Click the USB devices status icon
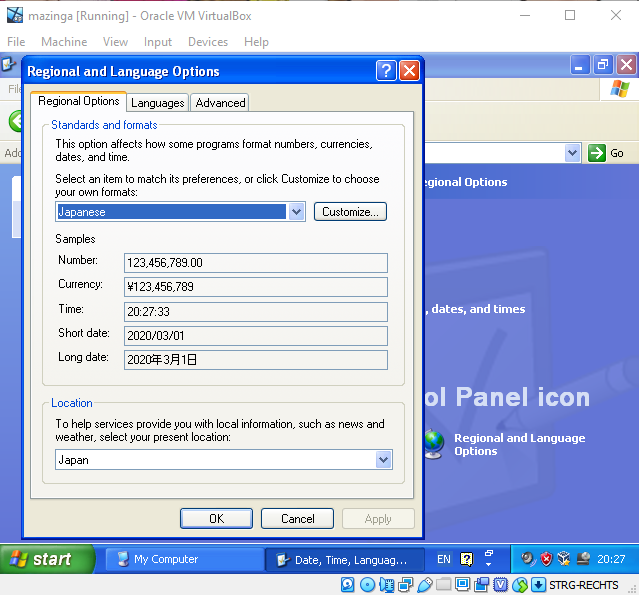This screenshot has height=595, width=639. (425, 585)
